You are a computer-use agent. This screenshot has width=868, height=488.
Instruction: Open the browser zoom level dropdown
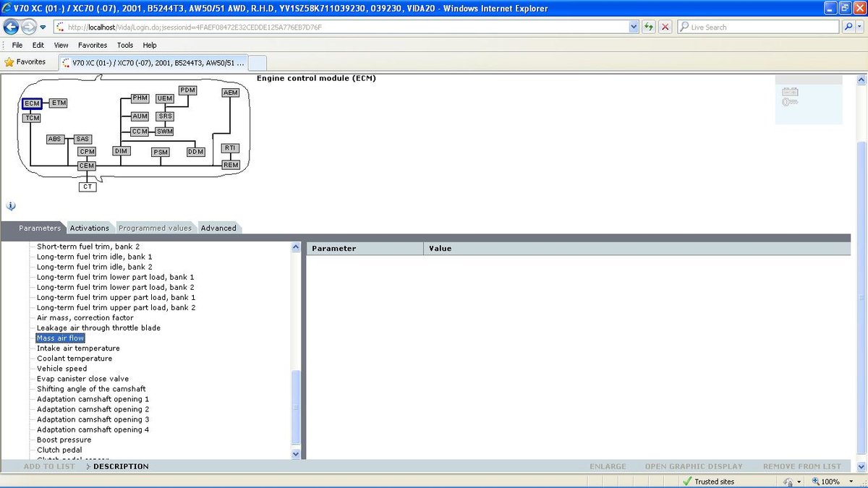click(x=851, y=481)
